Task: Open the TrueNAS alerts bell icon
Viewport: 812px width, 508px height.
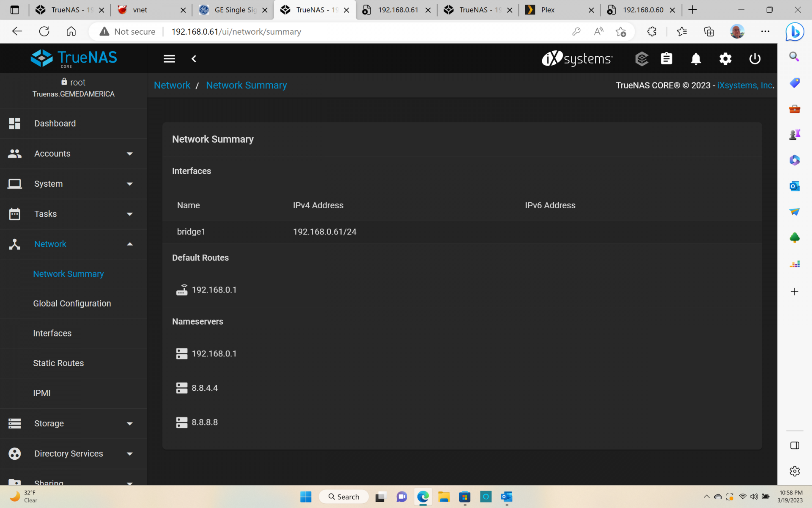Action: [696, 59]
